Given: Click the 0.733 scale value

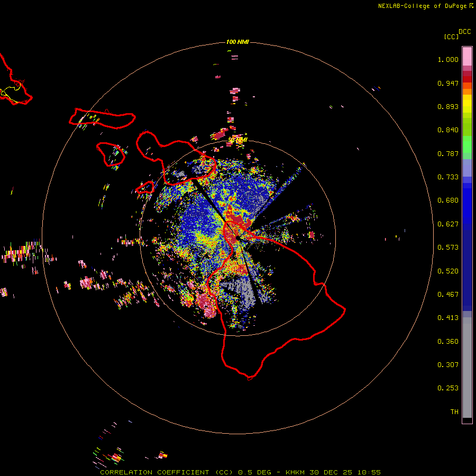Looking at the screenshot, I should tap(448, 177).
